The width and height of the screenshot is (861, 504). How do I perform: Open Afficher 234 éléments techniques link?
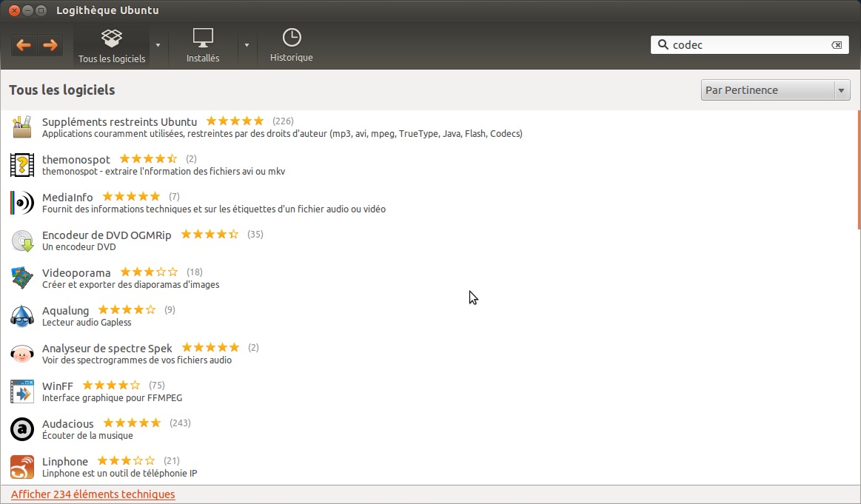click(93, 494)
